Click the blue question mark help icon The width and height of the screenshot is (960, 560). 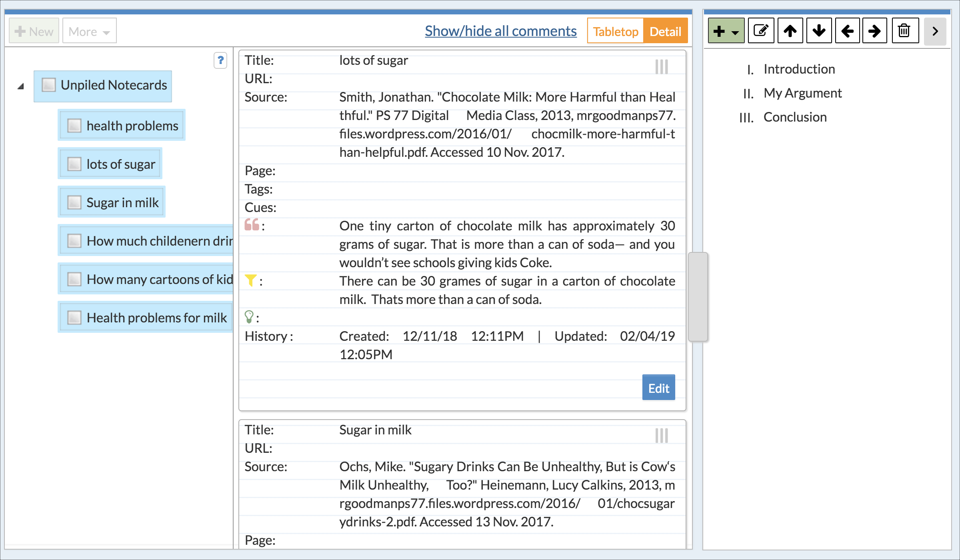point(220,60)
